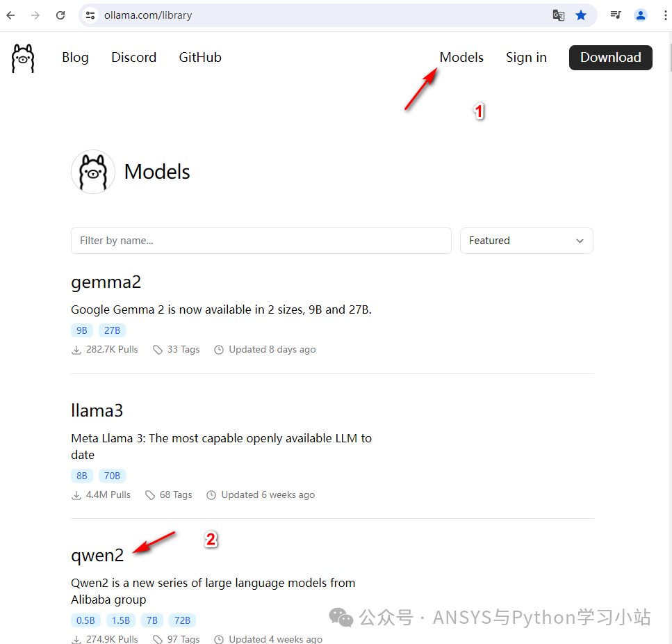Open the GitHub link
The height and width of the screenshot is (644, 672).
(200, 58)
